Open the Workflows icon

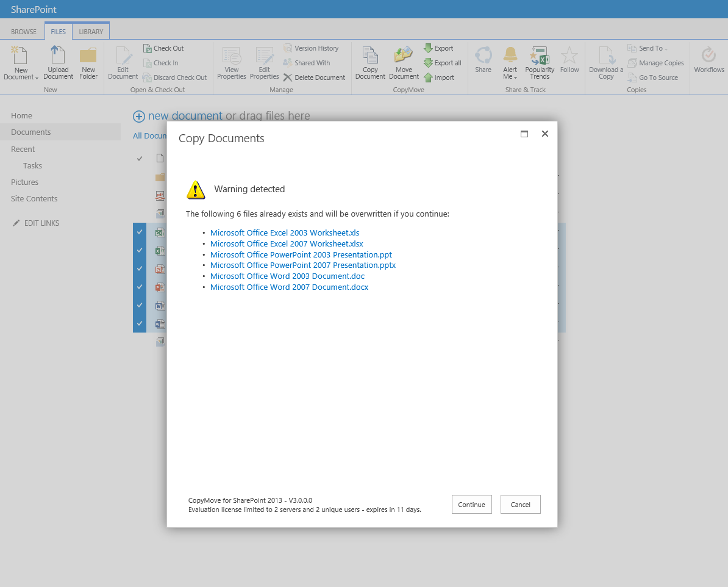click(x=708, y=56)
